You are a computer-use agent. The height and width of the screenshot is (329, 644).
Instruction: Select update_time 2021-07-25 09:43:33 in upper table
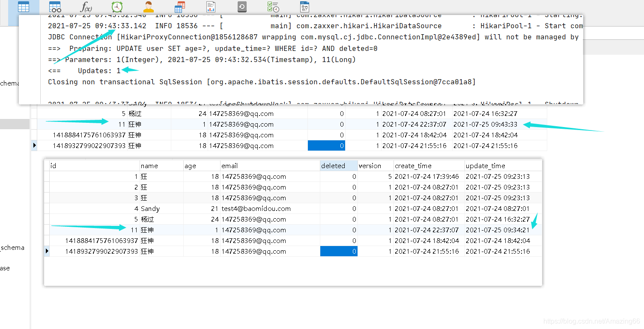tap(499, 124)
